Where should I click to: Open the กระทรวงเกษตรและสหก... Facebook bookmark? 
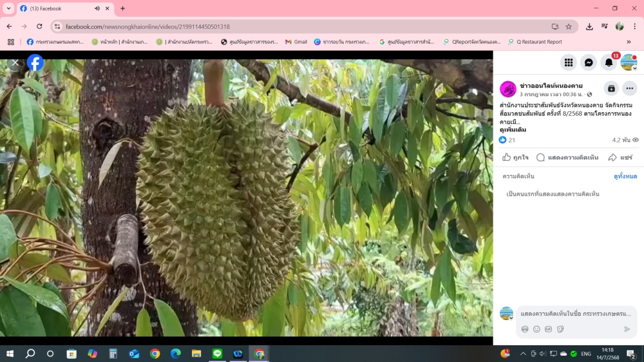(55, 42)
